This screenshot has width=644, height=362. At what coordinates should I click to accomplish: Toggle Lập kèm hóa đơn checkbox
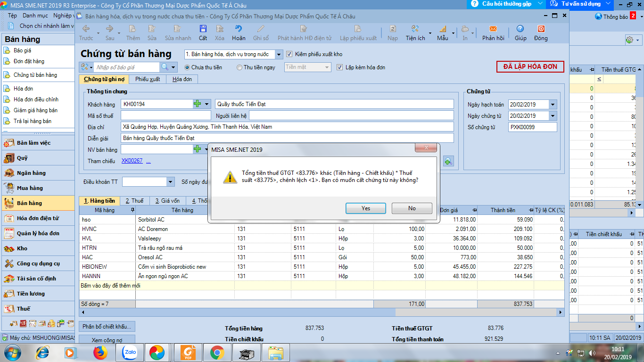340,67
